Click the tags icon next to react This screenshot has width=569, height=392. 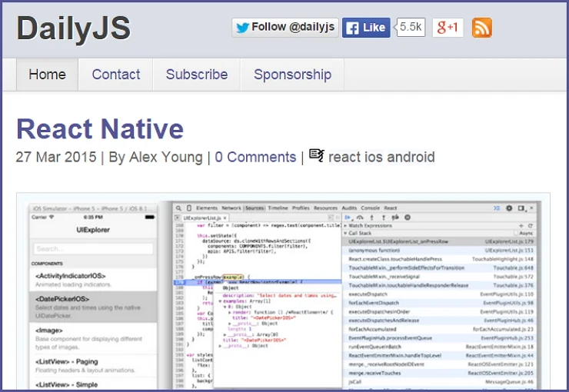317,155
